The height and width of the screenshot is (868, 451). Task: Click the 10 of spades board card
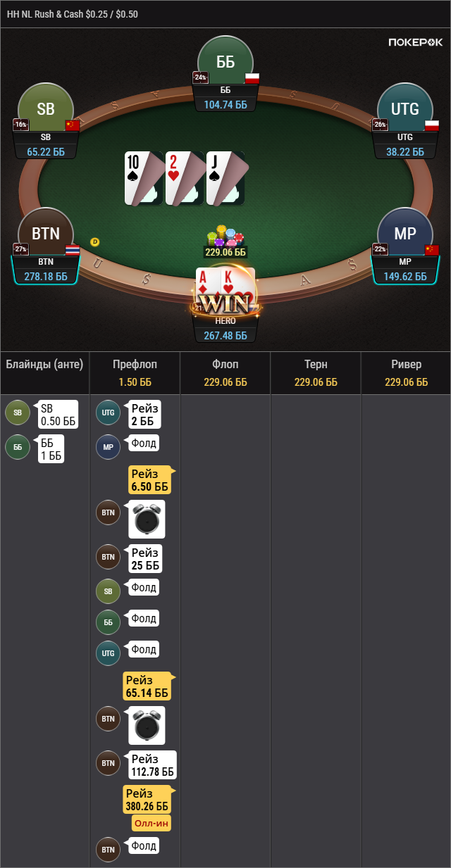coord(144,178)
